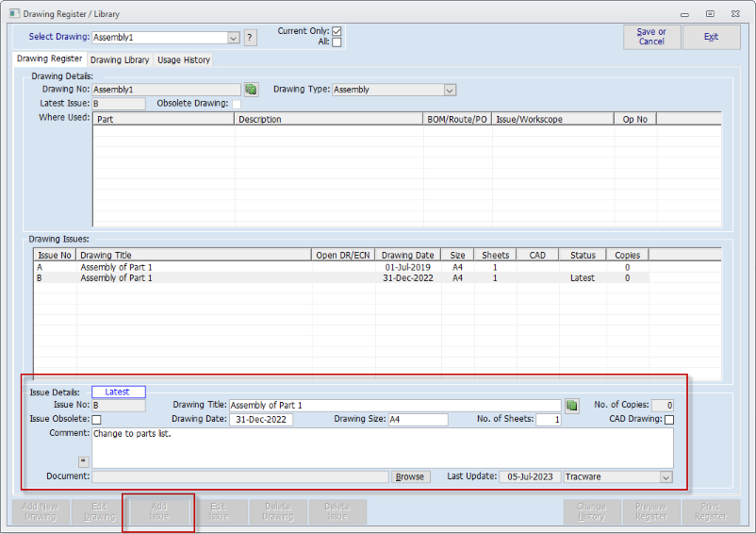
Task: Click the Drawing Date field
Action: pos(260,420)
